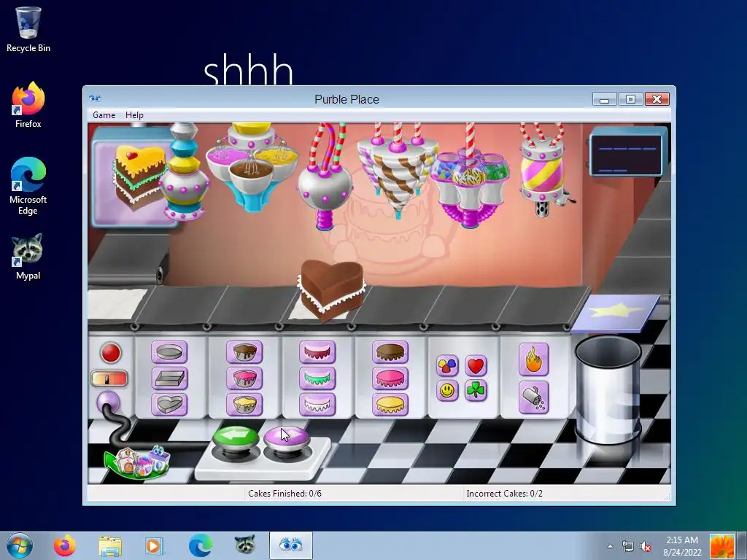This screenshot has width=747, height=560.
Task: Click the metal trash can
Action: coord(608,389)
